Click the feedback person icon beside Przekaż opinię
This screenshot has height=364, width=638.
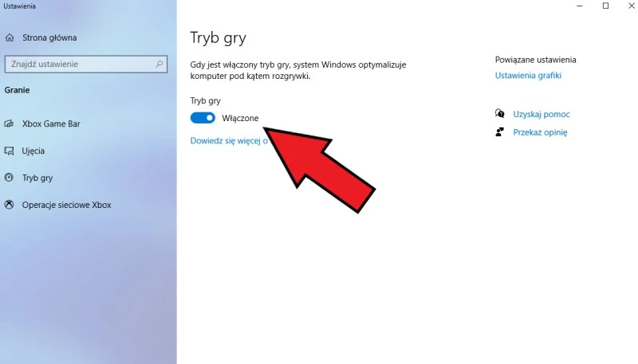[500, 132]
